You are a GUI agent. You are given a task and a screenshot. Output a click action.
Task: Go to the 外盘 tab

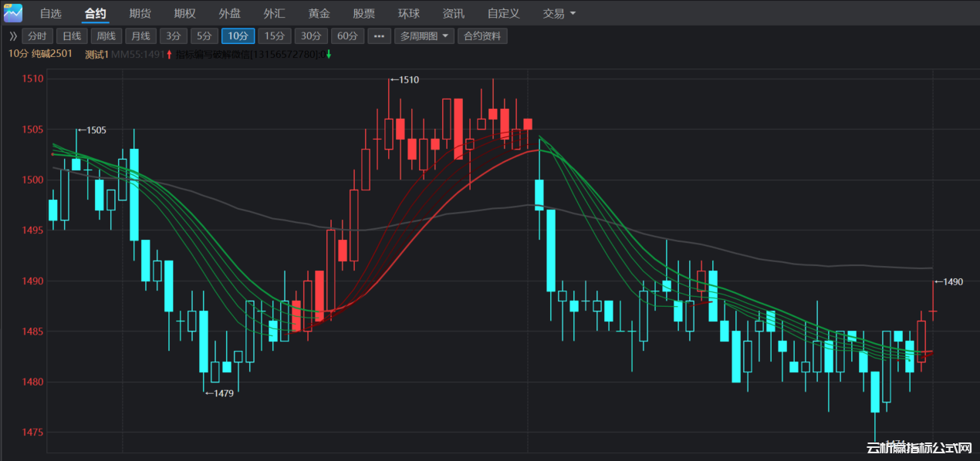coord(229,14)
